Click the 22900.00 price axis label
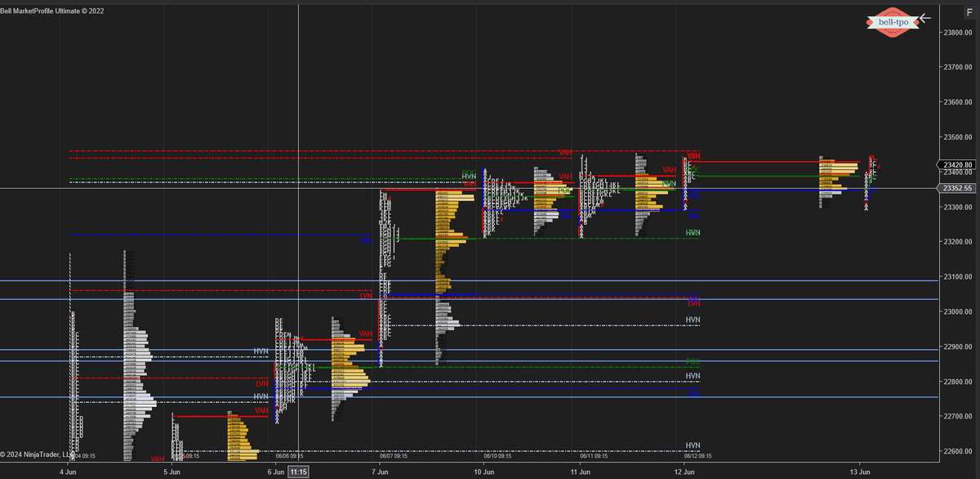Screen dimensions: 980x479 958,347
